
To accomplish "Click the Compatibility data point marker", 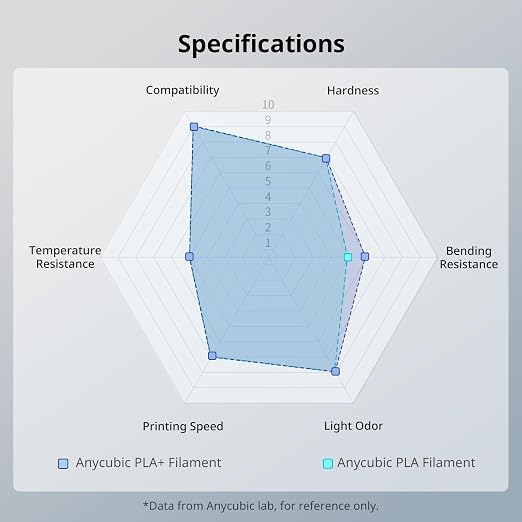I will pyautogui.click(x=194, y=127).
